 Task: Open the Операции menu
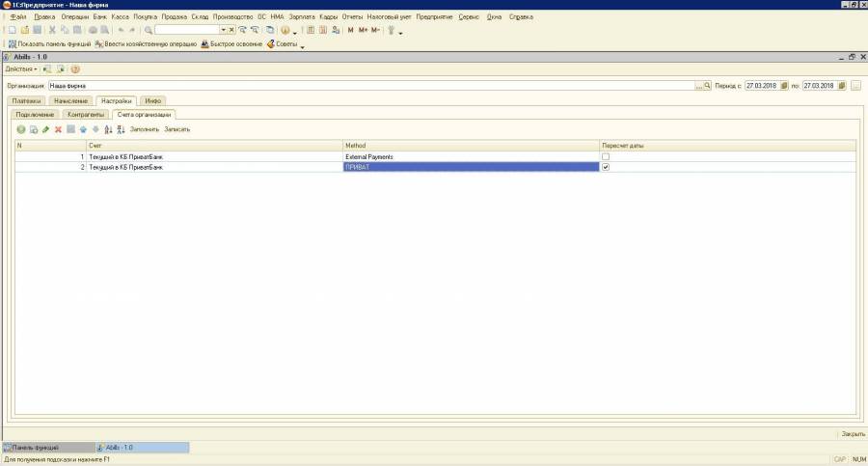pyautogui.click(x=74, y=17)
